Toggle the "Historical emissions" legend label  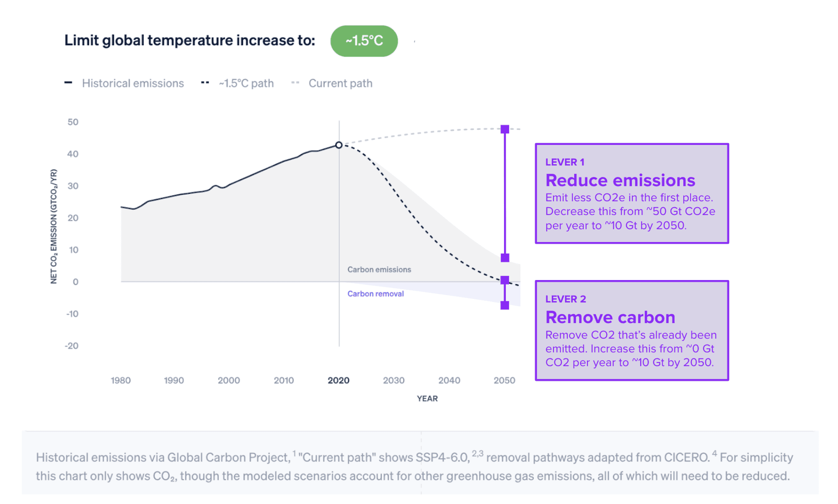(133, 83)
